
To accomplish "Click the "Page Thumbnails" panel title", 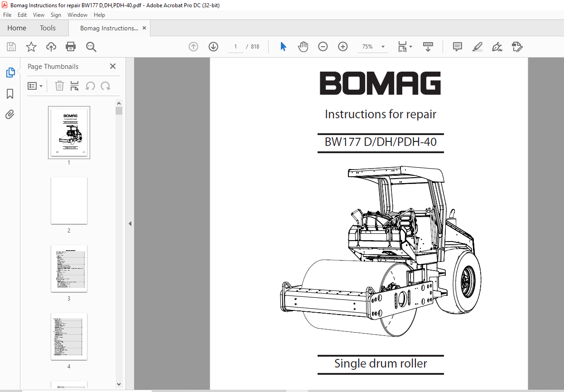I will [53, 67].
